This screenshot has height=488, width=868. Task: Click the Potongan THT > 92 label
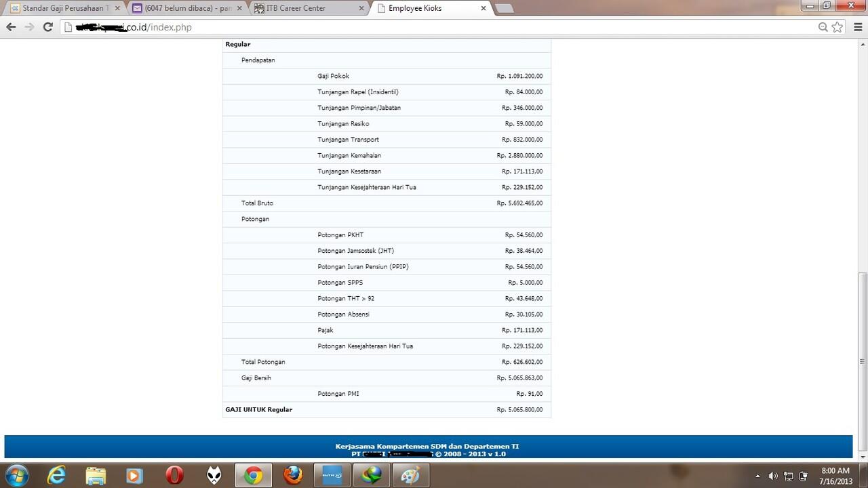[x=346, y=298]
